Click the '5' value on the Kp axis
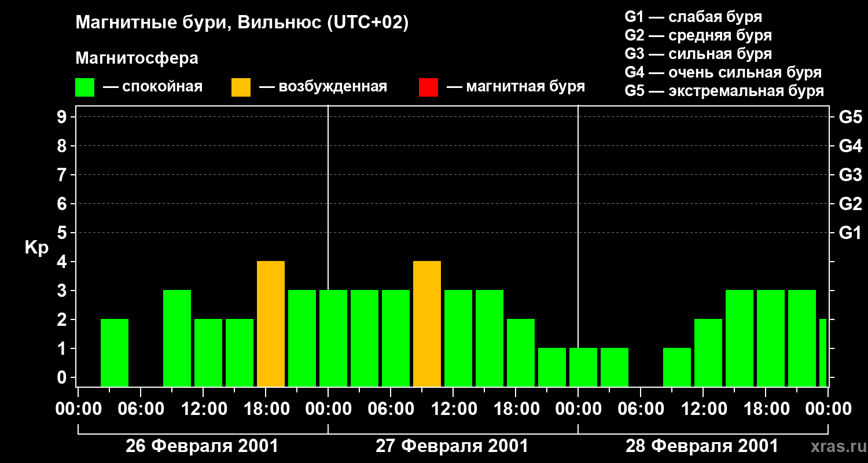Viewport: 868px width, 463px height. [x=63, y=233]
